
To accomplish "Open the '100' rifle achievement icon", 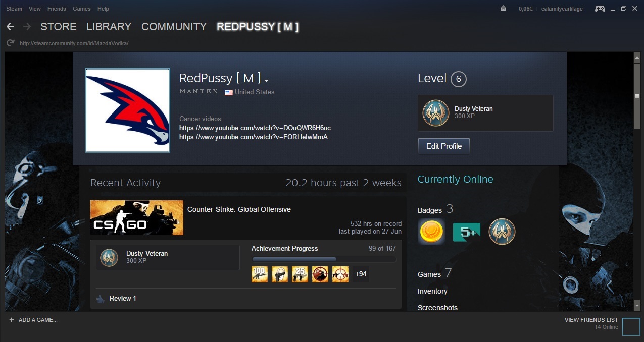I will click(x=260, y=274).
